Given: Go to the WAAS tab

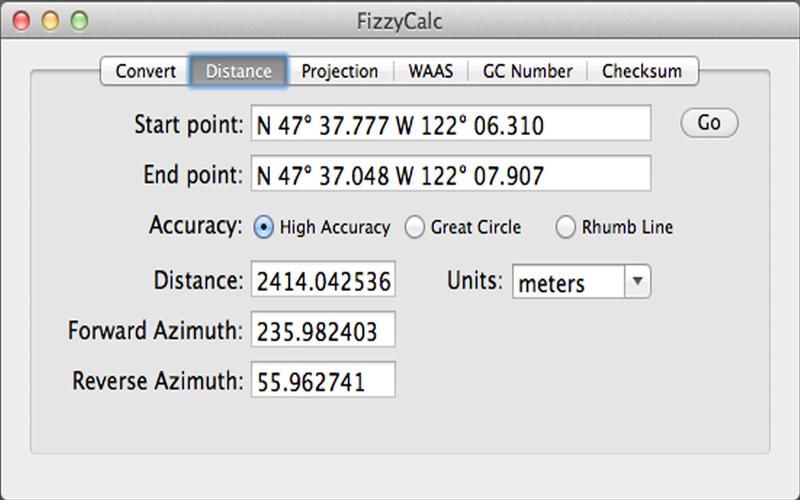Looking at the screenshot, I should click(x=431, y=71).
